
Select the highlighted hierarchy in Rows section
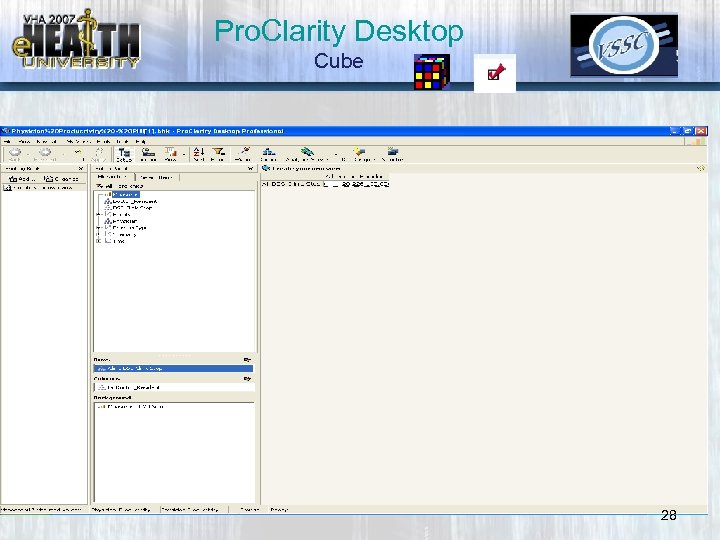tap(173, 368)
